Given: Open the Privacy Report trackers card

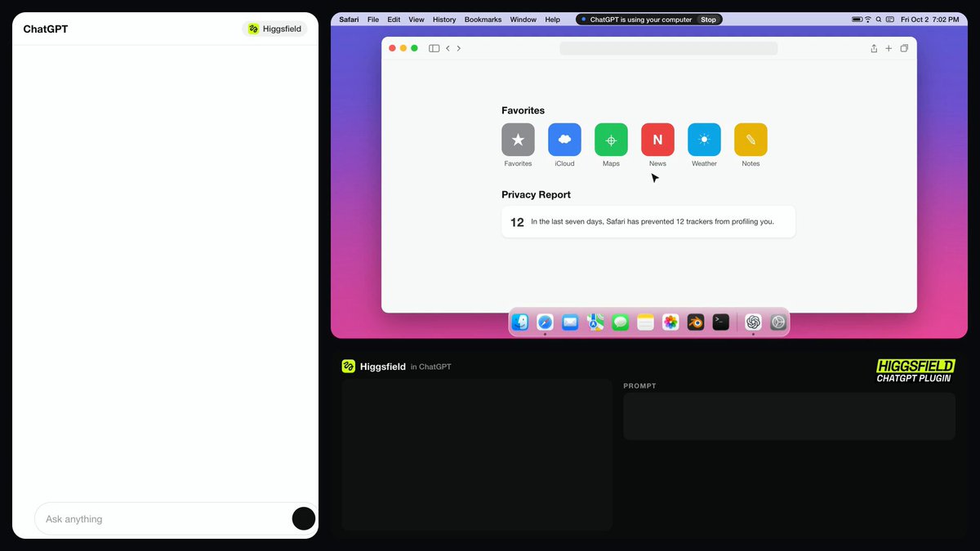Looking at the screenshot, I should [648, 222].
